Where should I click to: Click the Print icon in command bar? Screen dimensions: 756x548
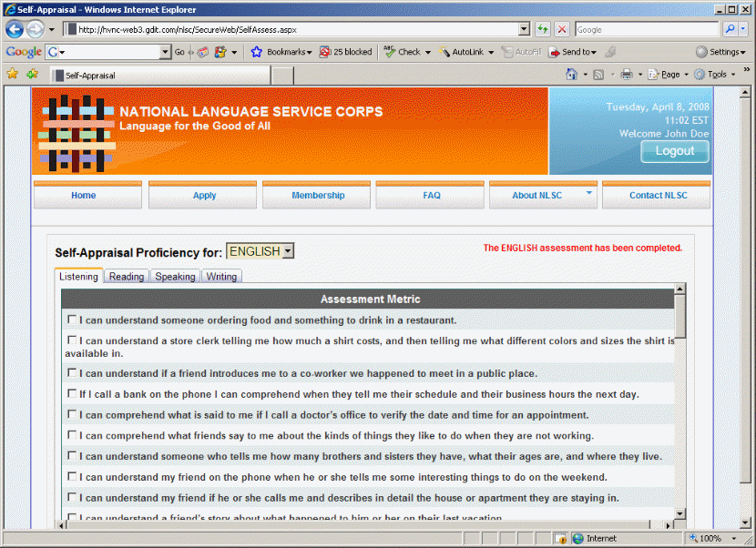(x=627, y=75)
